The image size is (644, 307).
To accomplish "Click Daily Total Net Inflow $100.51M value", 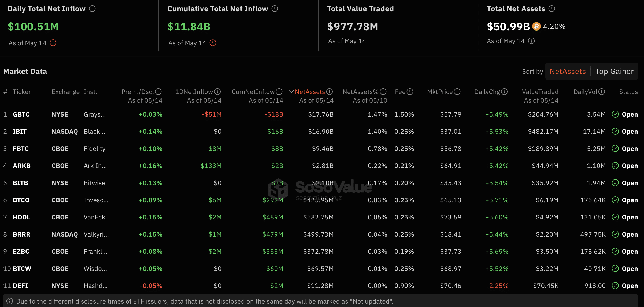I will point(33,27).
